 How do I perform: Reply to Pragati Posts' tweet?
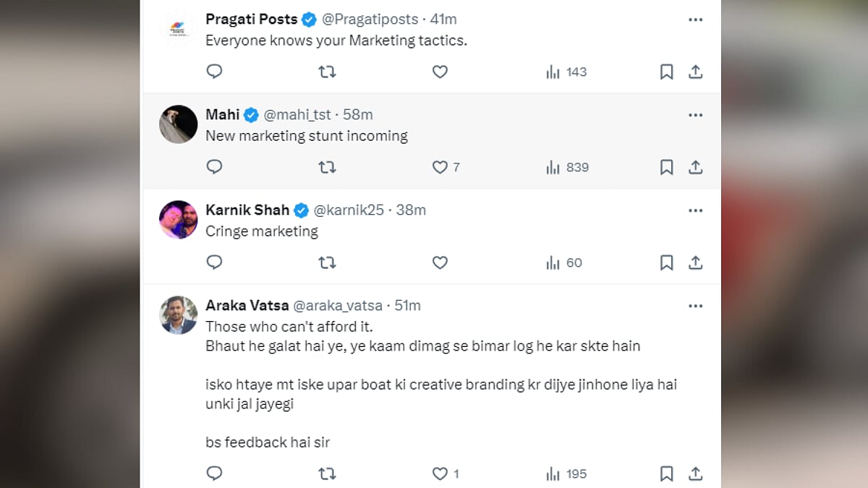tap(214, 72)
